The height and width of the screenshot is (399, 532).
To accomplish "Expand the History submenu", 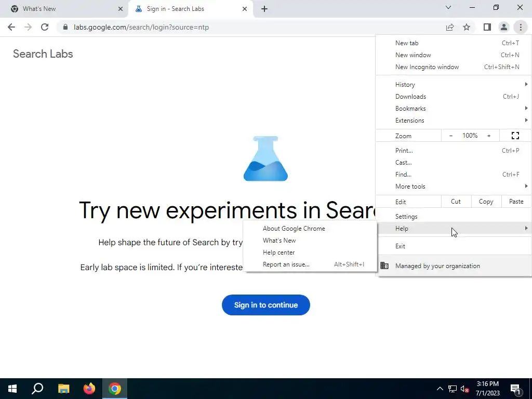I will click(x=454, y=85).
